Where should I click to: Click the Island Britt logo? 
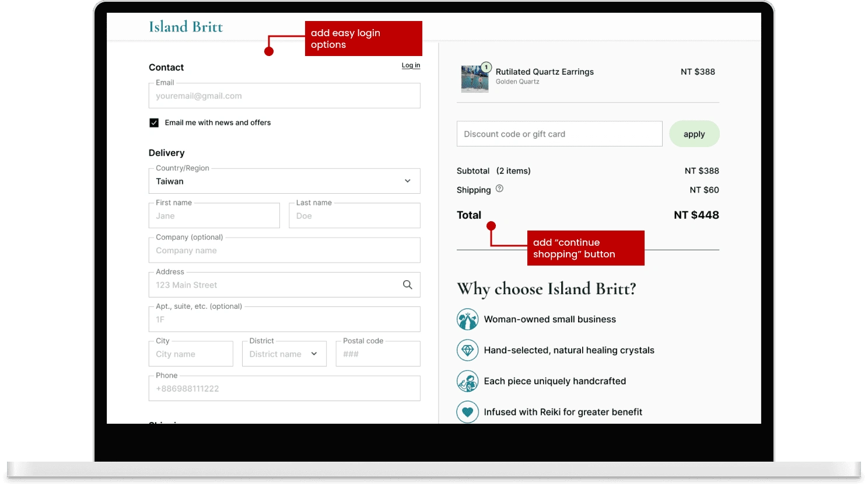click(185, 27)
